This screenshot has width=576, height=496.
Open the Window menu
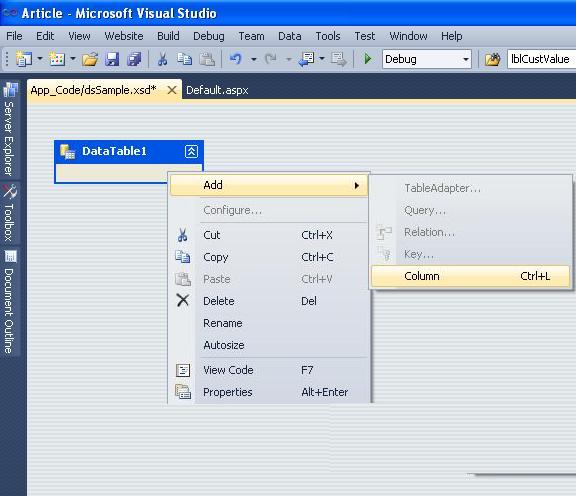pos(408,36)
